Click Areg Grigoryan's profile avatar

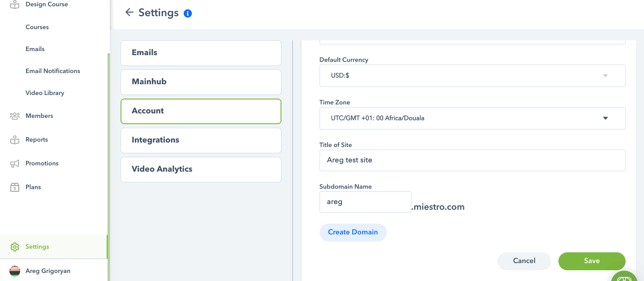click(x=15, y=271)
